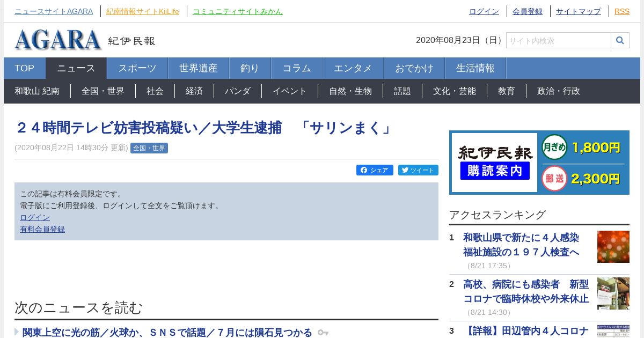Open ranking article 【詳報】田辺管内４人コロナ
Screen dimensions: 644x338
point(526,331)
